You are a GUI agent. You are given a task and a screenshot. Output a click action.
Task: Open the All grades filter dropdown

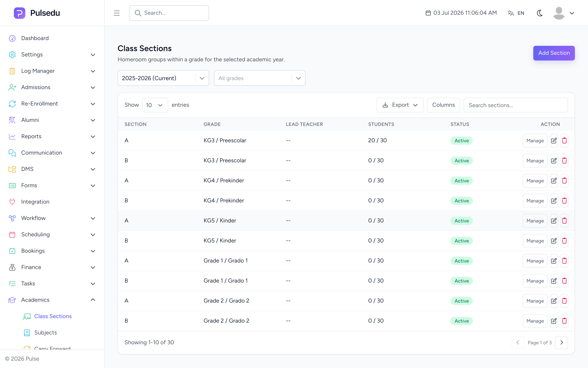pyautogui.click(x=259, y=78)
